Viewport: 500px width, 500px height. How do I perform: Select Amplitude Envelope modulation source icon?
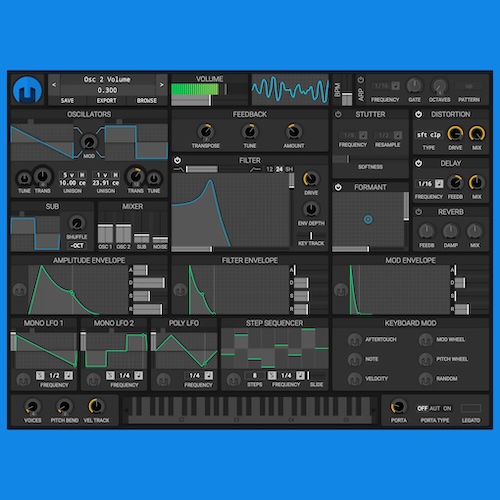click(19, 290)
